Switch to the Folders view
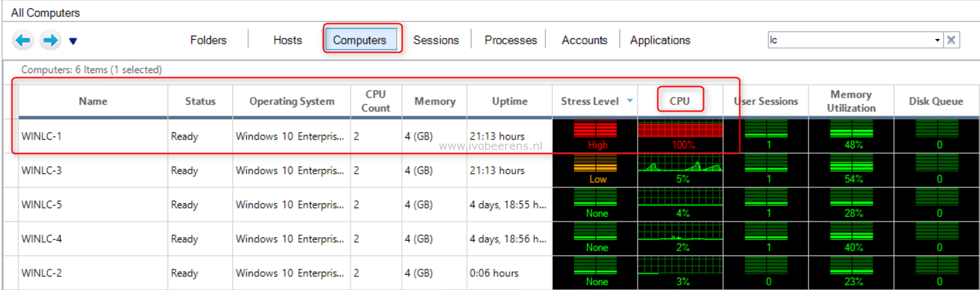The height and width of the screenshot is (290, 980). [x=208, y=40]
